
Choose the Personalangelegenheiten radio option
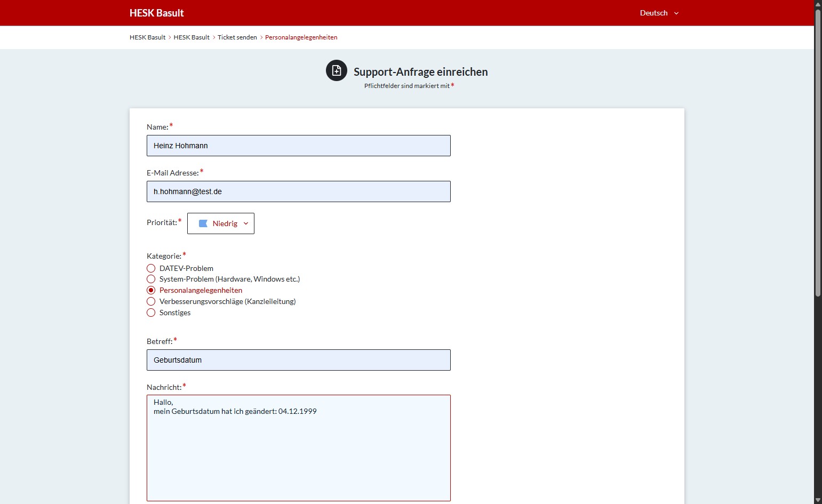(151, 290)
